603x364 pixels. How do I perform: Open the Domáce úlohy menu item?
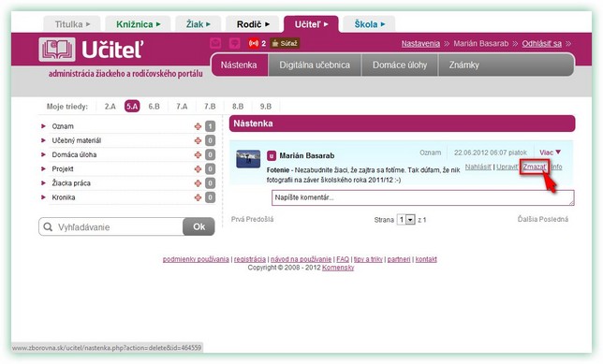400,65
